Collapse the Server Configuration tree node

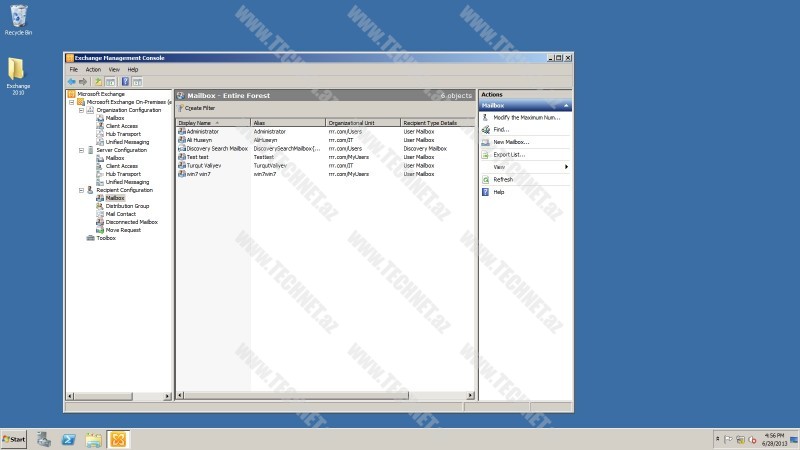[x=79, y=150]
